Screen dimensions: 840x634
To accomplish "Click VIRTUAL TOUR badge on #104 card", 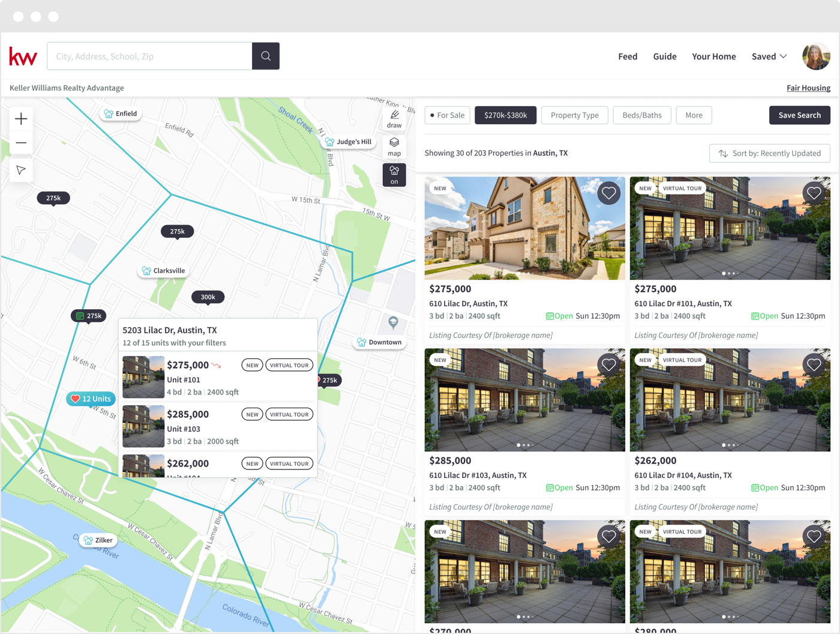I will pos(682,360).
